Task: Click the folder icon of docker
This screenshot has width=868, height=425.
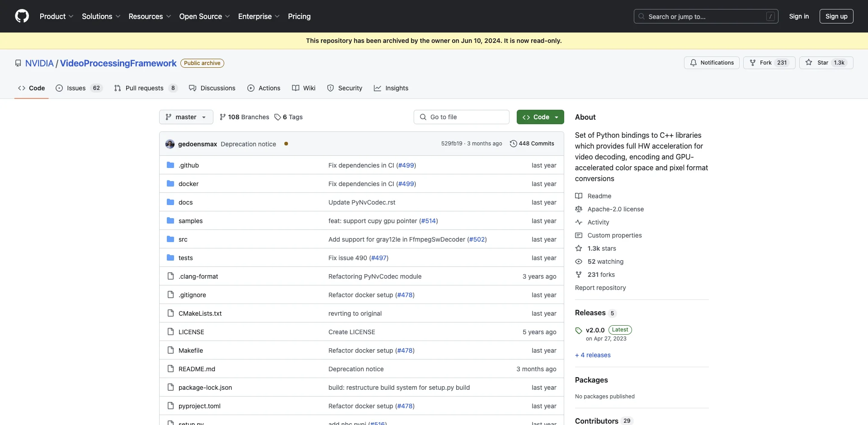Action: [170, 183]
